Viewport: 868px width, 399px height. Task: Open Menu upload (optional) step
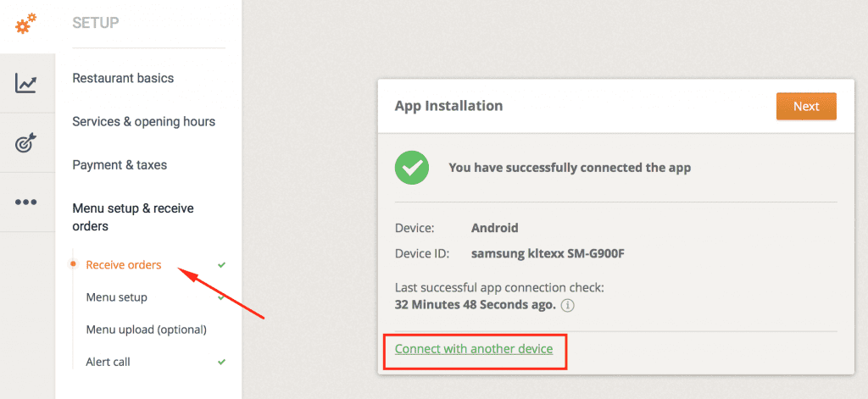tap(146, 330)
